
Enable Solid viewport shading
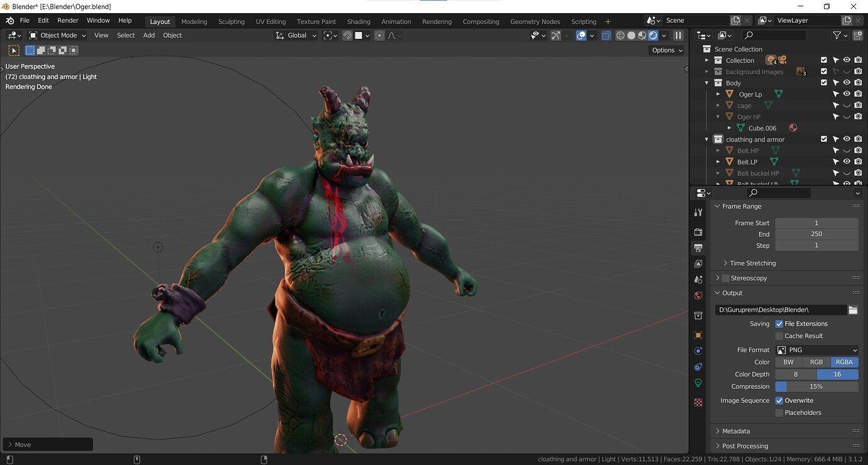pyautogui.click(x=631, y=35)
